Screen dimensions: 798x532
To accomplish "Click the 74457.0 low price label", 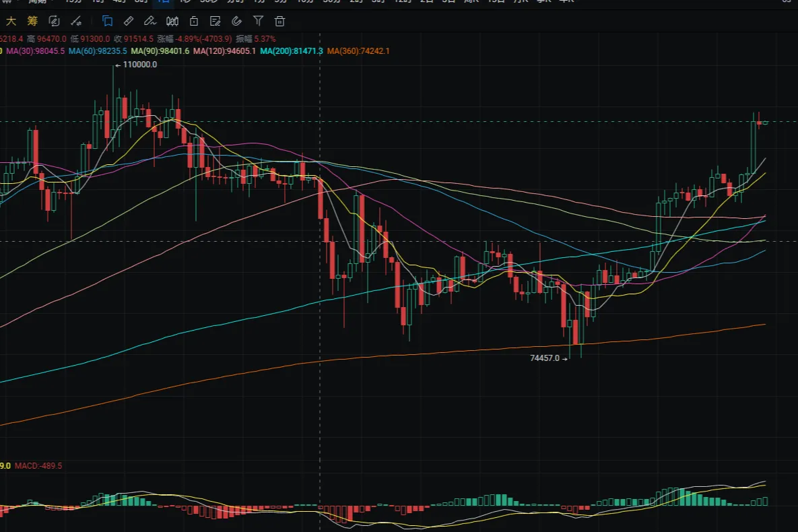I will tap(545, 358).
